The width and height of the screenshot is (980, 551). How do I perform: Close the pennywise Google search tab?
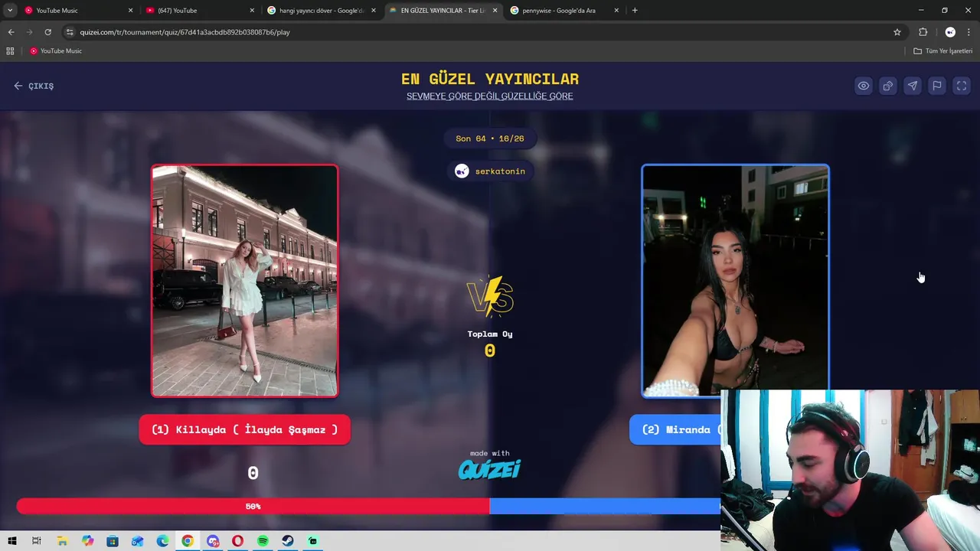coord(616,11)
